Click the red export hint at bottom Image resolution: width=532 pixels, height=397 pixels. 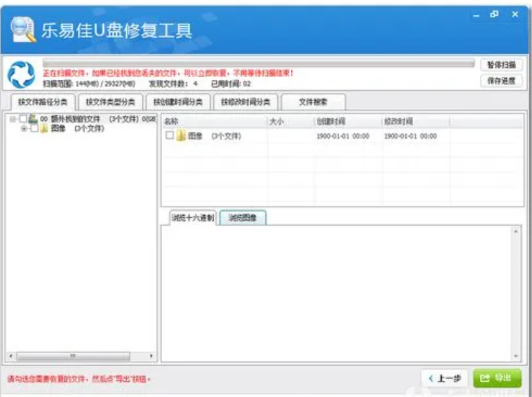pyautogui.click(x=78, y=379)
